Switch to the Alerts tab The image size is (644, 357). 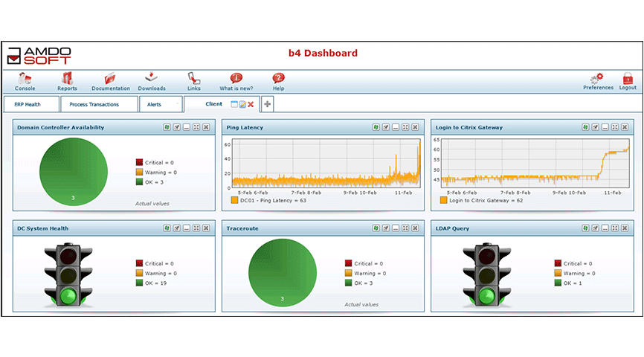(161, 104)
